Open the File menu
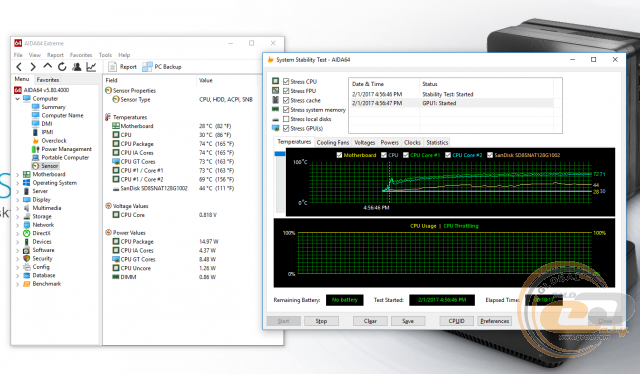640x374 pixels. pos(18,55)
